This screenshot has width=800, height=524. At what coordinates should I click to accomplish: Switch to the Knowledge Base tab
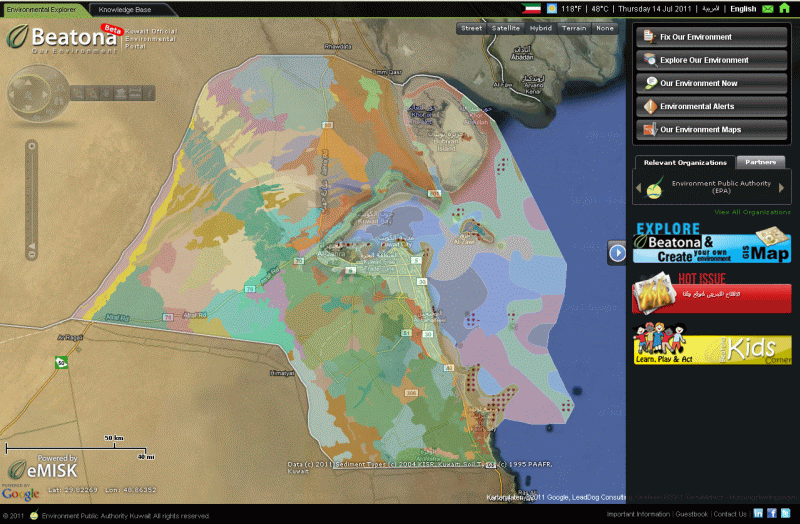(125, 8)
